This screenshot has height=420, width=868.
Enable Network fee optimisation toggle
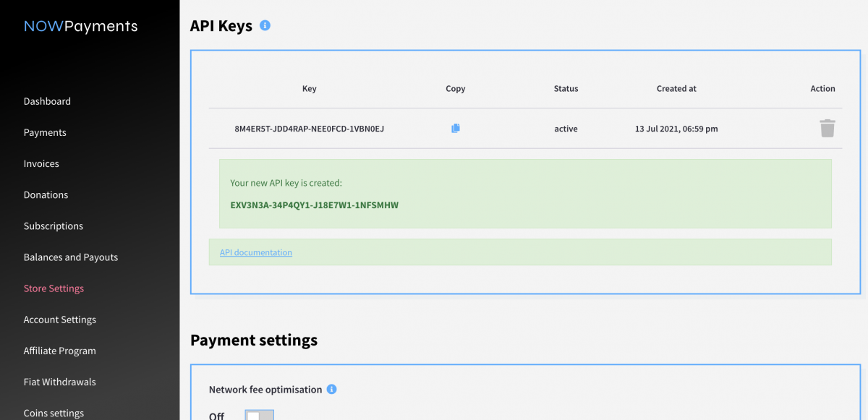[x=259, y=415]
